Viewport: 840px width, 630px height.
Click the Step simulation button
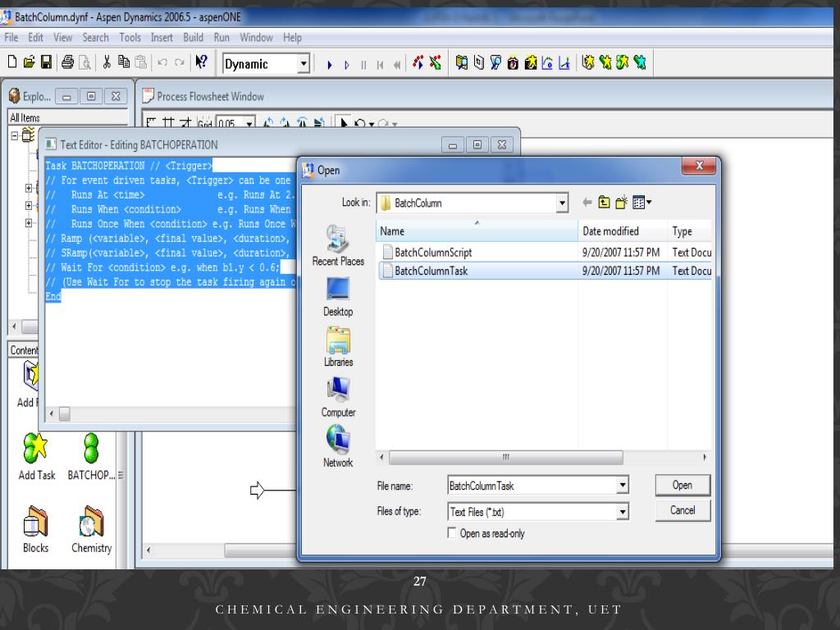pos(347,65)
